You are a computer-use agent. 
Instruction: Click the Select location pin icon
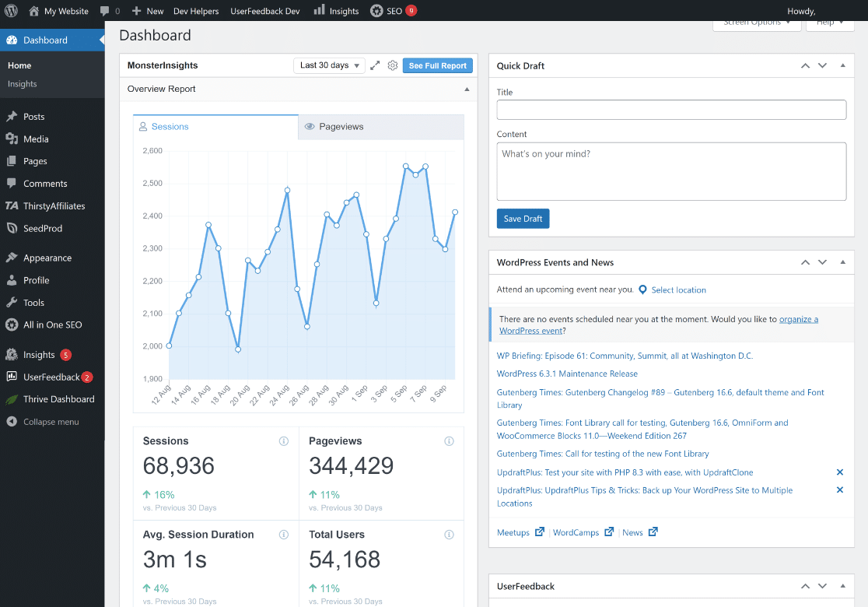tap(642, 289)
